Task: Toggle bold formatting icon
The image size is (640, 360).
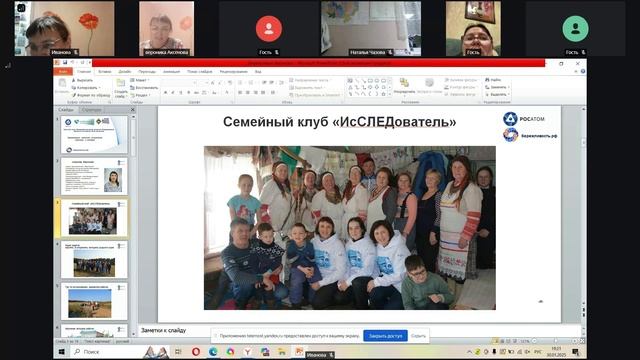Action: click(165, 93)
